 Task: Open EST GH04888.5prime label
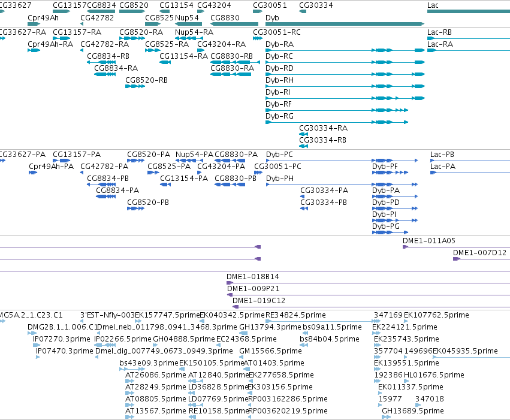184,339
